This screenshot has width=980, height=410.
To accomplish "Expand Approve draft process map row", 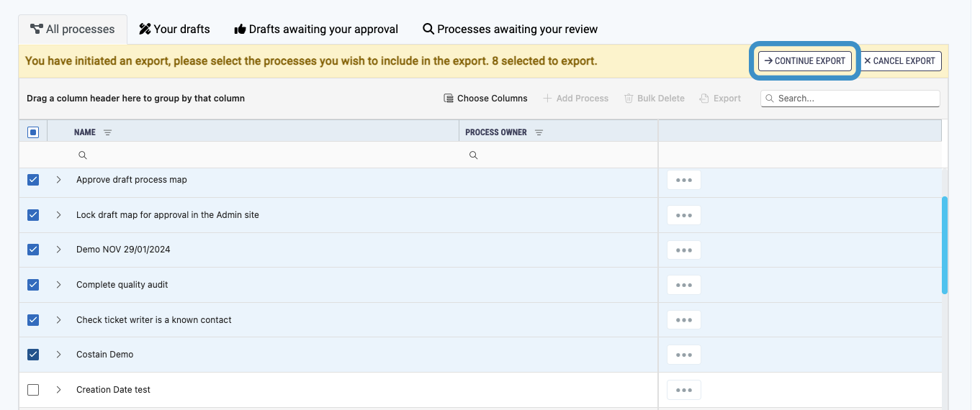I will (59, 180).
